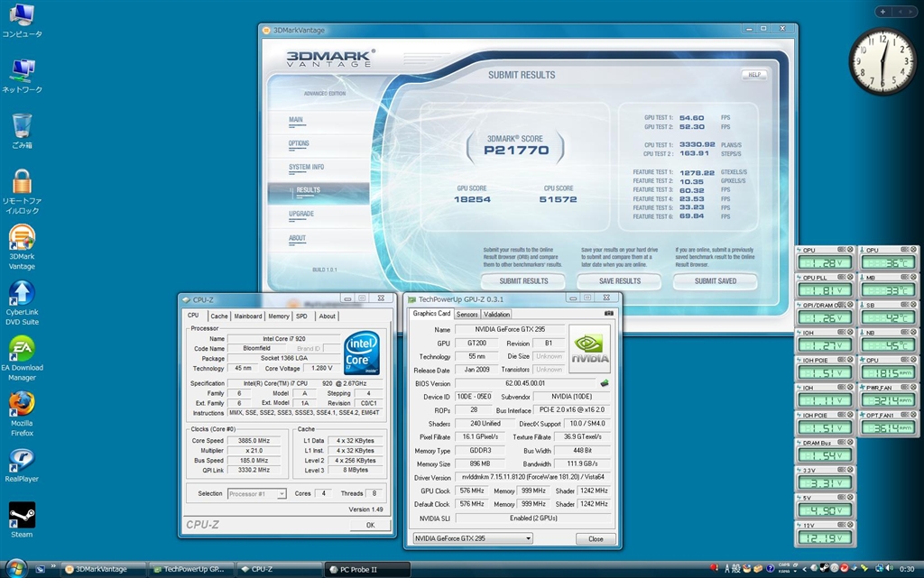This screenshot has width=924, height=578.
Task: Open the Sensors tab in GPU-Z
Action: click(x=467, y=314)
